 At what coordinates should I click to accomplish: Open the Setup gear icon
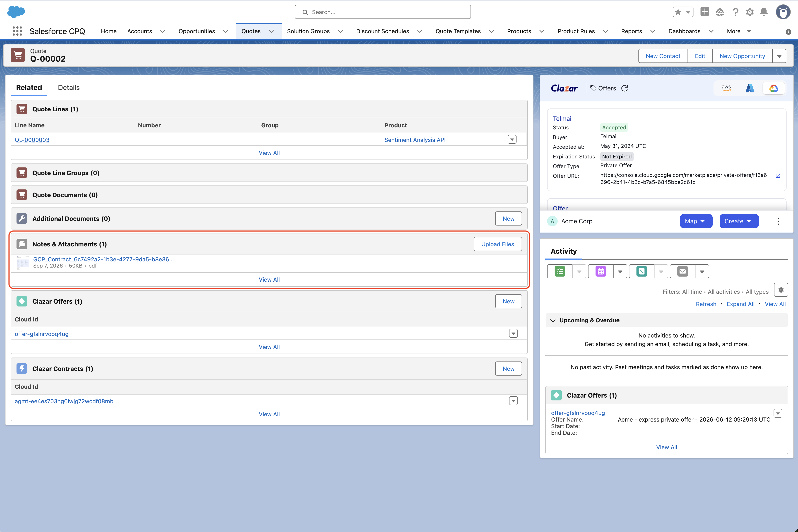pyautogui.click(x=750, y=12)
